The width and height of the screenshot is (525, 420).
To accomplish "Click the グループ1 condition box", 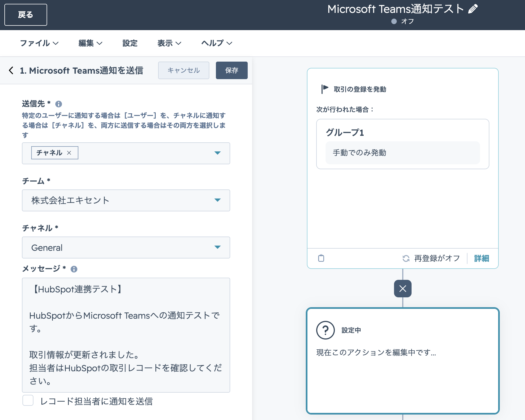I will click(x=403, y=144).
